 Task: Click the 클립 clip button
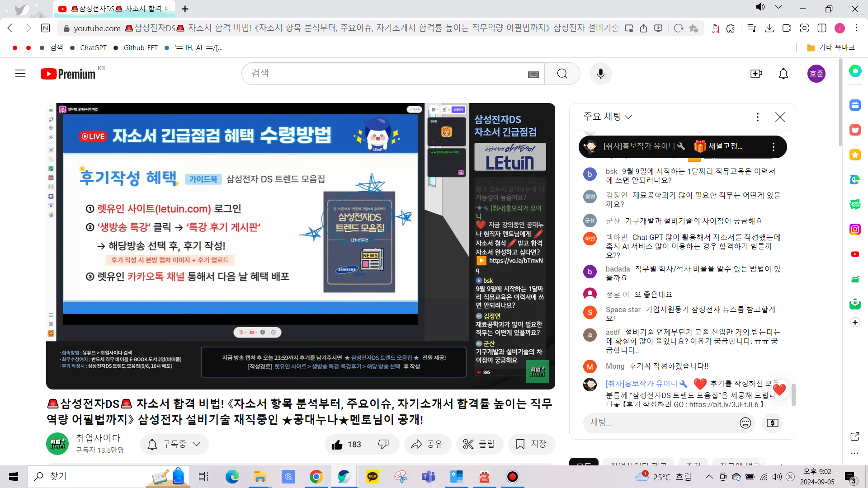click(x=479, y=444)
